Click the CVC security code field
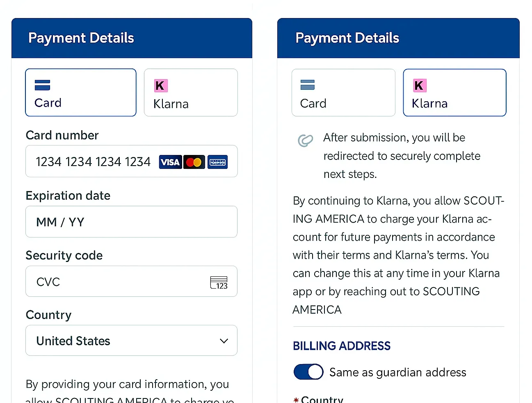The width and height of the screenshot is (532, 403). tap(119, 282)
